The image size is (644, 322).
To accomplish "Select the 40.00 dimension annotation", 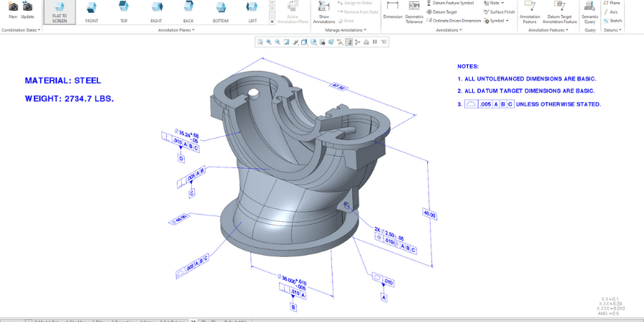I will (x=429, y=215).
